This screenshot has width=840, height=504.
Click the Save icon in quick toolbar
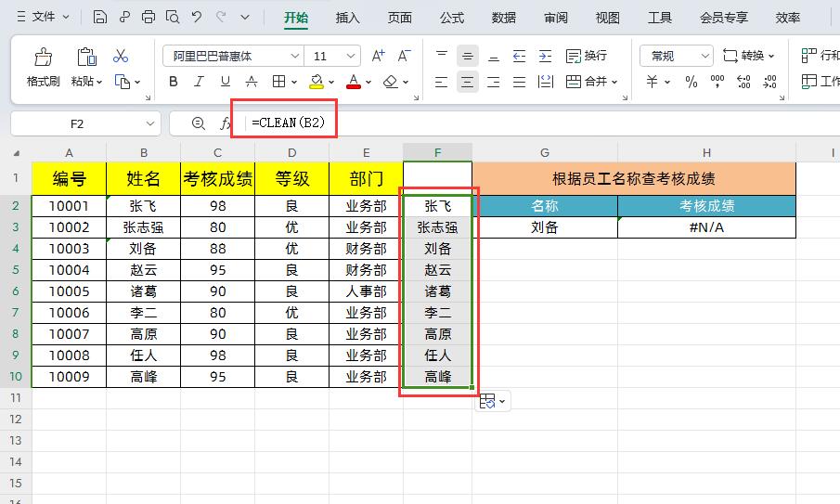click(99, 17)
